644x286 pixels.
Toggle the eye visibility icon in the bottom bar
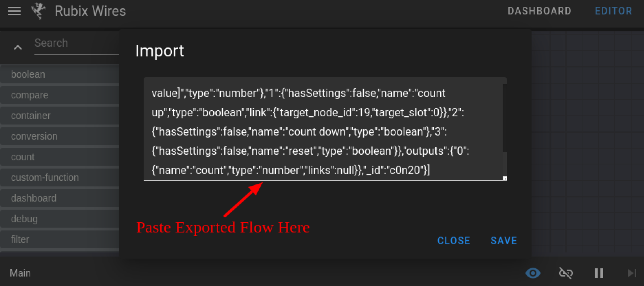(x=533, y=273)
